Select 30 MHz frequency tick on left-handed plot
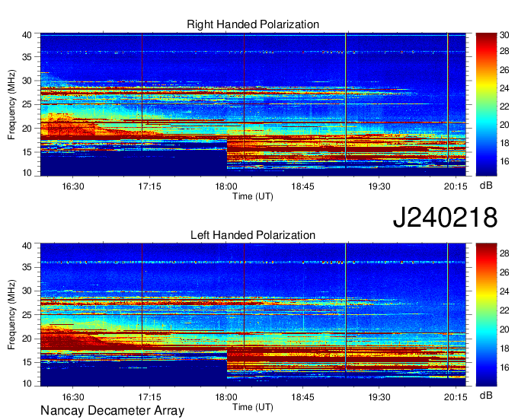 [27, 291]
